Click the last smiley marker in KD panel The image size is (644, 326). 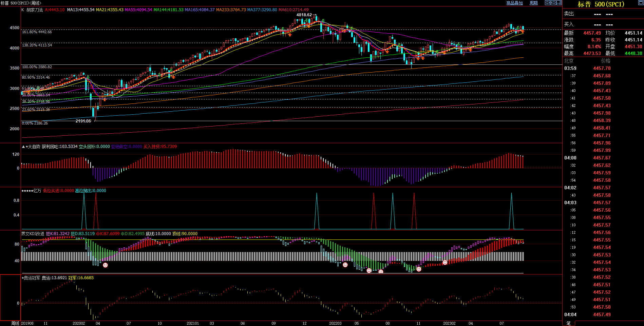pos(445,262)
